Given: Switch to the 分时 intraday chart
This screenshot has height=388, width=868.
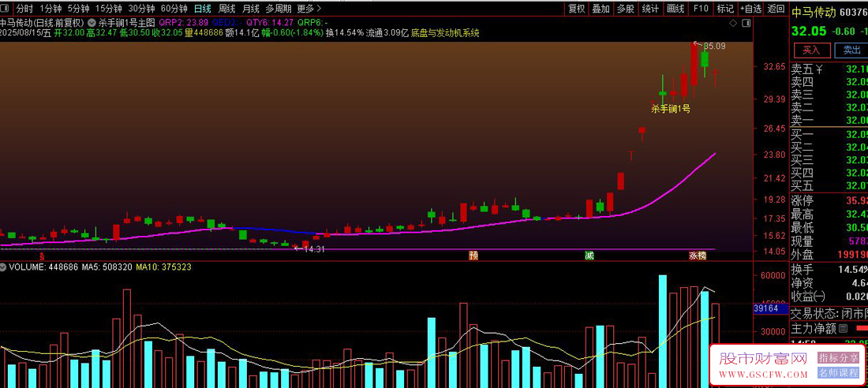Looking at the screenshot, I should click(24, 9).
